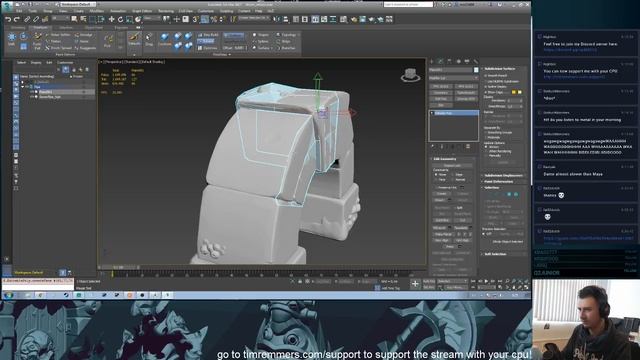Select Normal constraint radio button
Viewport: 640px width, 360px height.
tap(453, 180)
